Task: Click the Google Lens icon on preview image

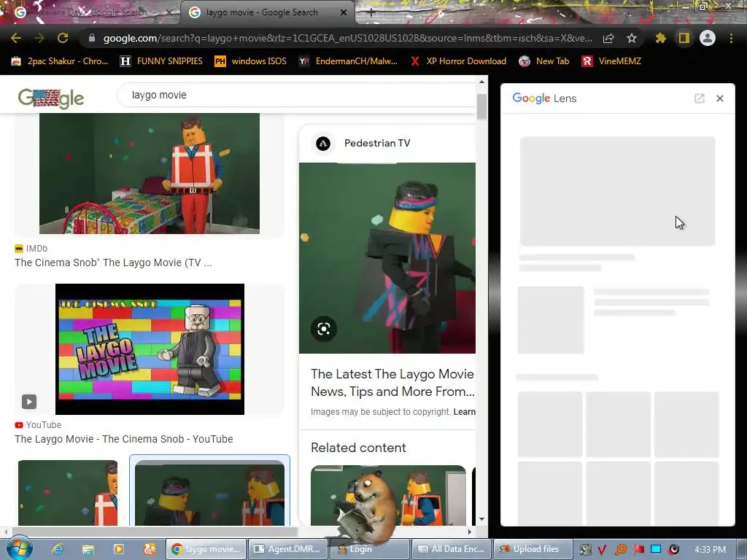Action: point(324,329)
